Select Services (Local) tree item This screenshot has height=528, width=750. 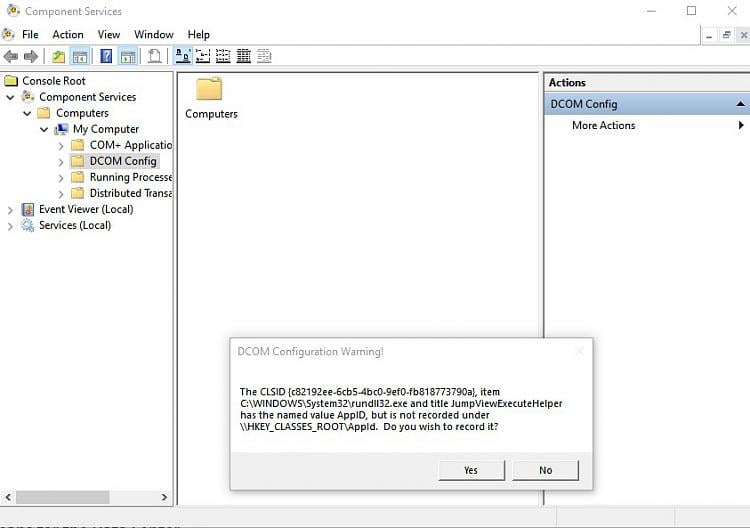point(75,225)
